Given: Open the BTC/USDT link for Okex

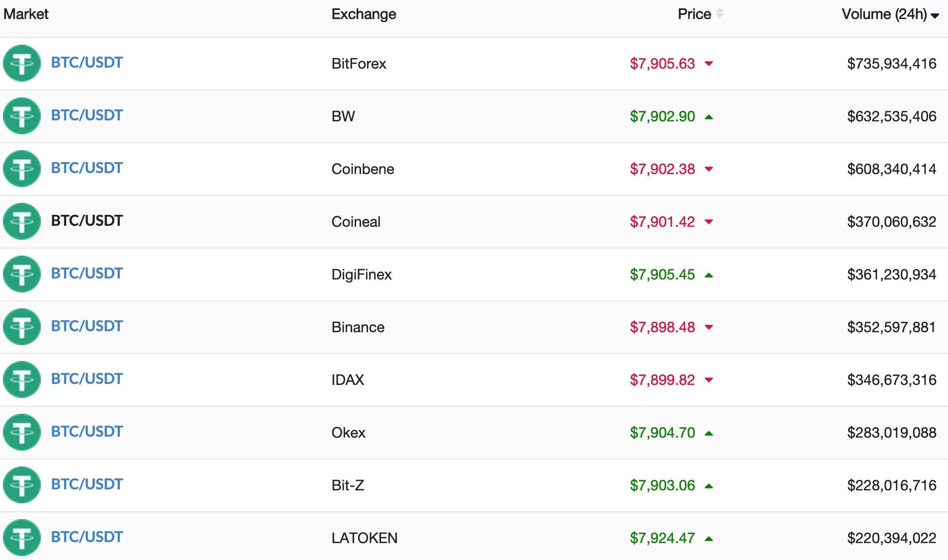Looking at the screenshot, I should coord(87,432).
